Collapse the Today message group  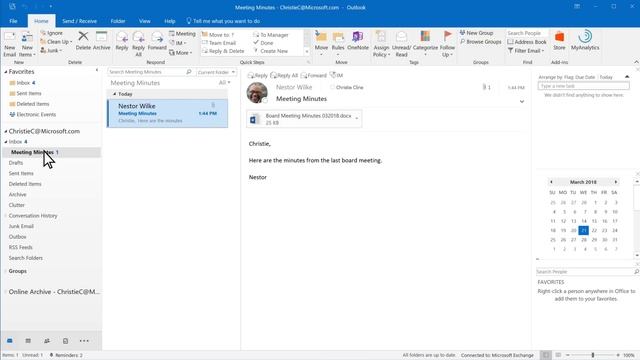tap(115, 94)
